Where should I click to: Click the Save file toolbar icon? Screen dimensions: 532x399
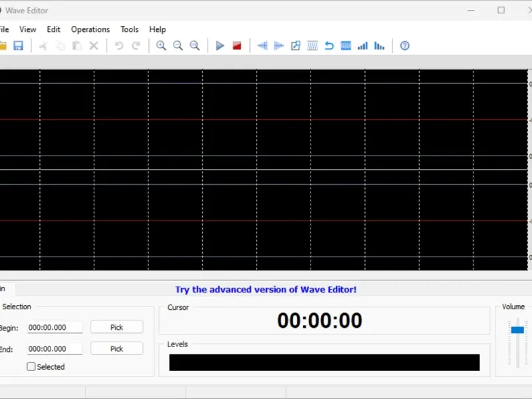pyautogui.click(x=19, y=46)
